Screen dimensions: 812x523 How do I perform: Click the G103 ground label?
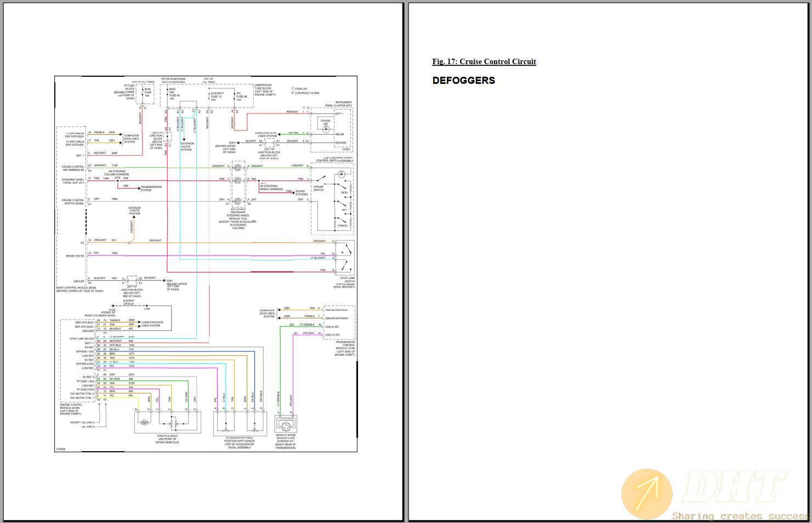click(x=112, y=310)
